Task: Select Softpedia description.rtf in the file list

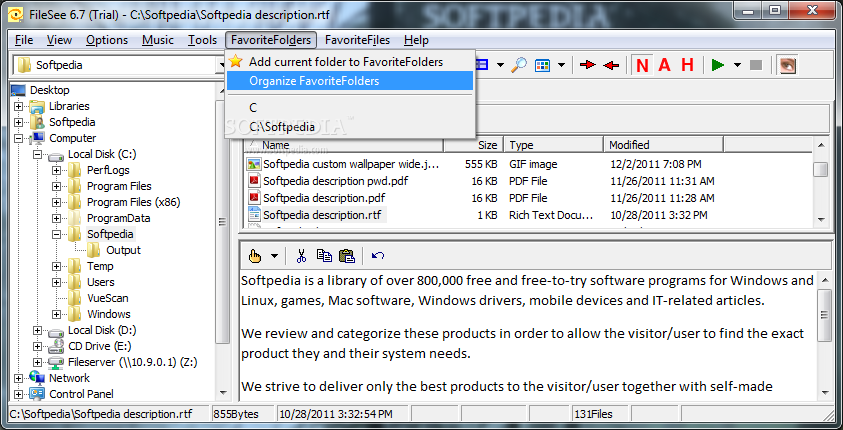Action: (322, 215)
